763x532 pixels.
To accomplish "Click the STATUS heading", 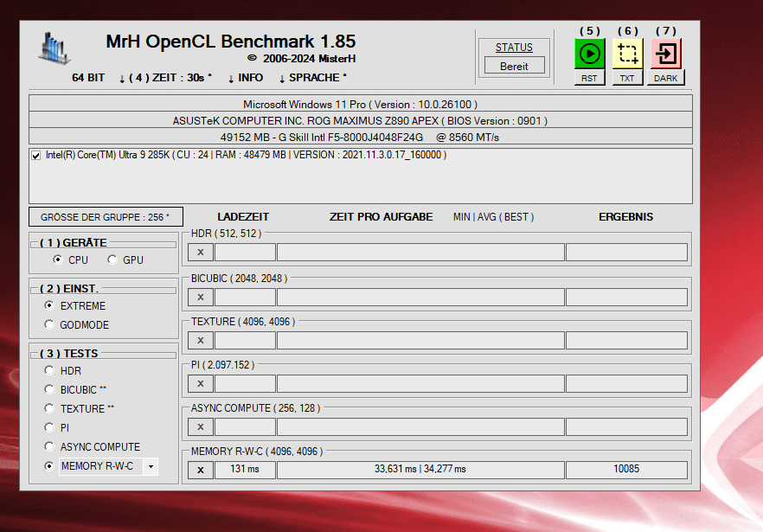I will pos(514,48).
